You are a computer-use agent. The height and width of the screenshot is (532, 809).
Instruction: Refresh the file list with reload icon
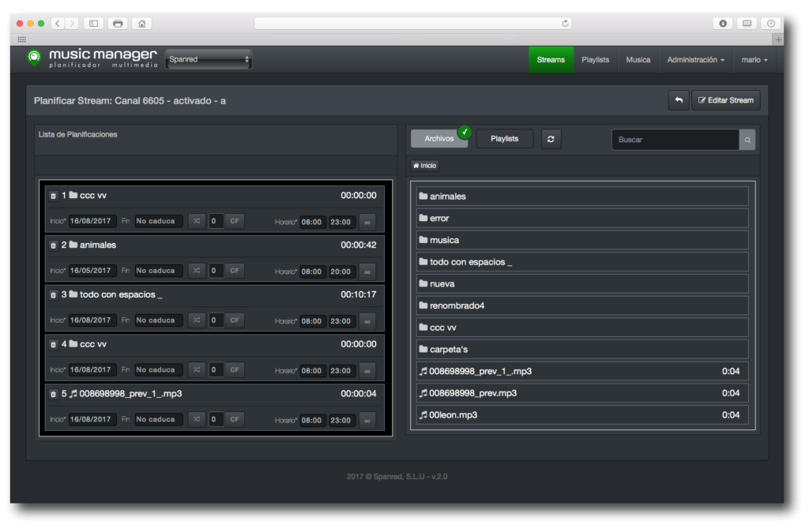[551, 139]
